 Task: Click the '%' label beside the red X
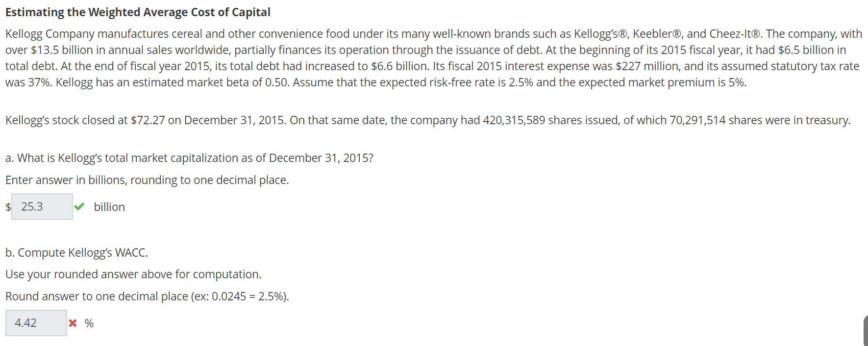click(x=89, y=323)
